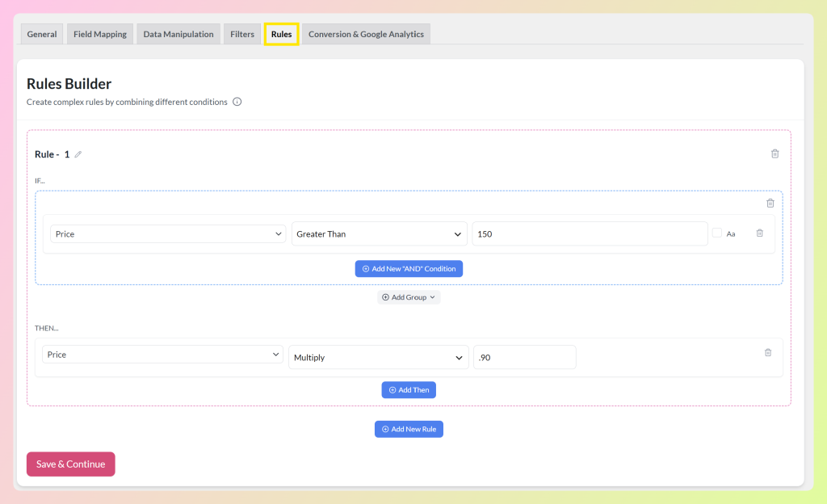Click Save & Continue

[71, 464]
